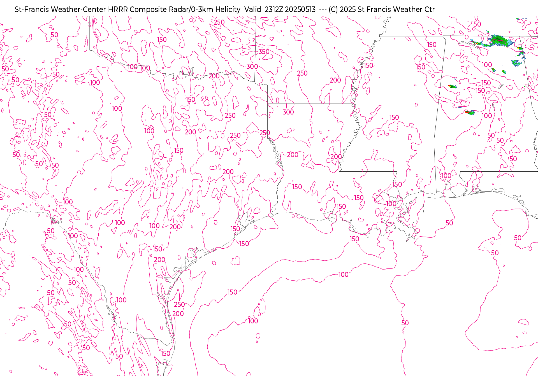Select the "St-Francis Weather-Center" title text
This screenshot has height=392, width=538.
coord(60,10)
